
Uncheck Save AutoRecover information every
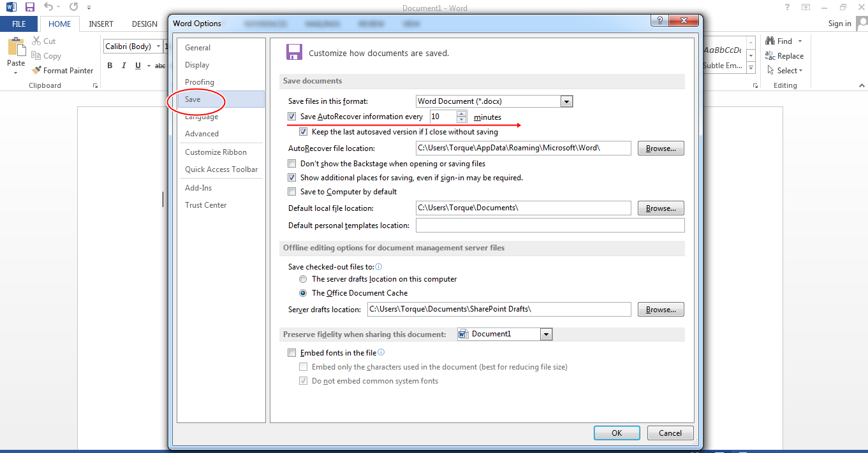[x=291, y=117]
